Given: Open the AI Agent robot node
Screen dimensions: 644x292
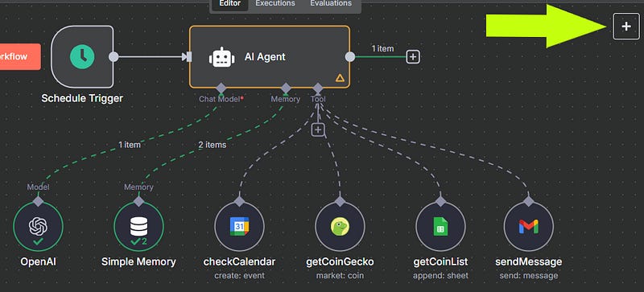Looking at the screenshot, I should (x=270, y=56).
